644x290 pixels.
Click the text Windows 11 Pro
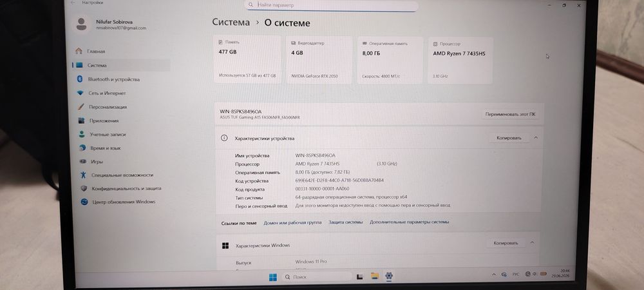[311, 262]
